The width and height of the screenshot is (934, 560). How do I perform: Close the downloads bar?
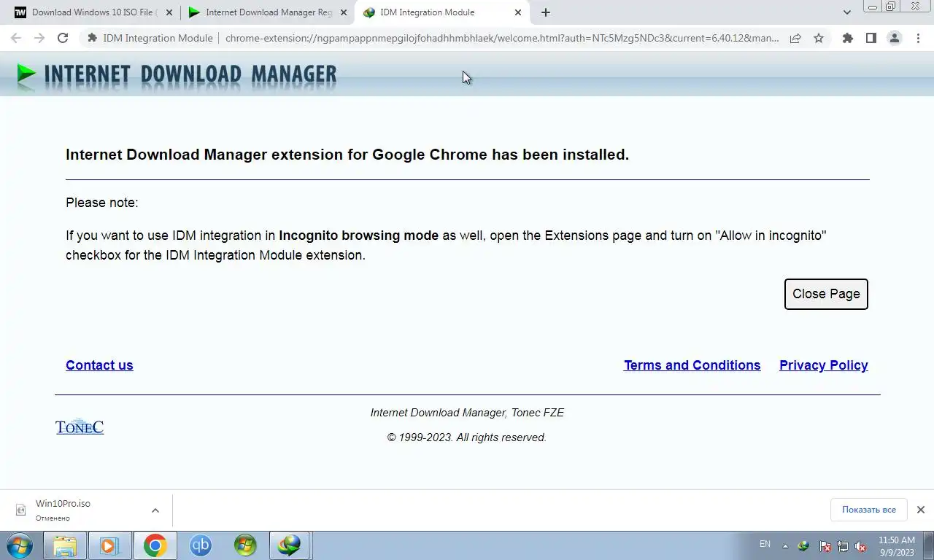(x=921, y=510)
